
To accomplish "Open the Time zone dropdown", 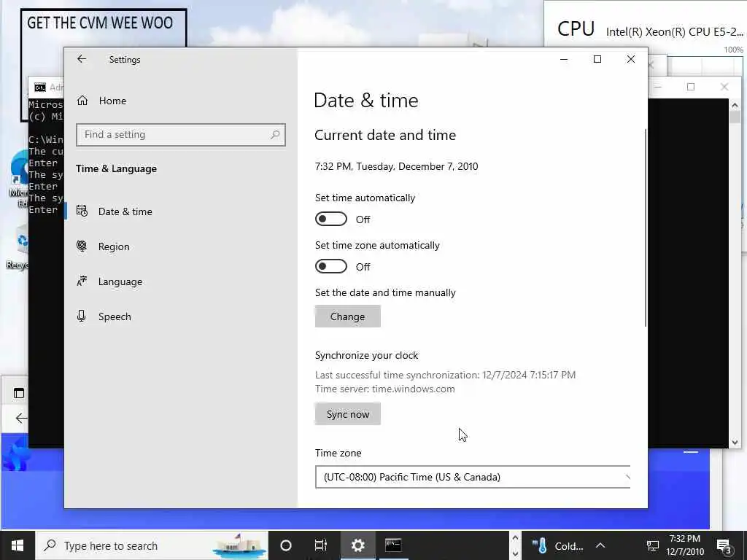I will 473,477.
